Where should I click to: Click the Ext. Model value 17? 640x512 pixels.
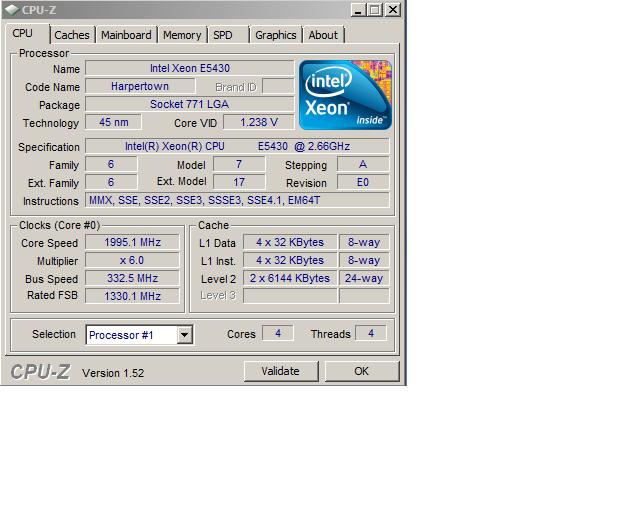pyautogui.click(x=239, y=182)
